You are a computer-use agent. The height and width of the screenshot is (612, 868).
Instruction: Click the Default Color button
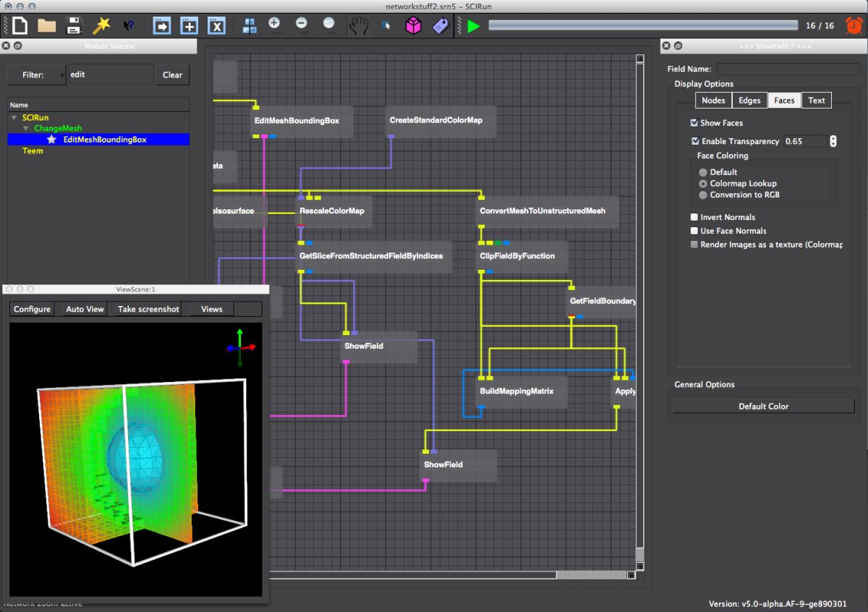pyautogui.click(x=763, y=407)
